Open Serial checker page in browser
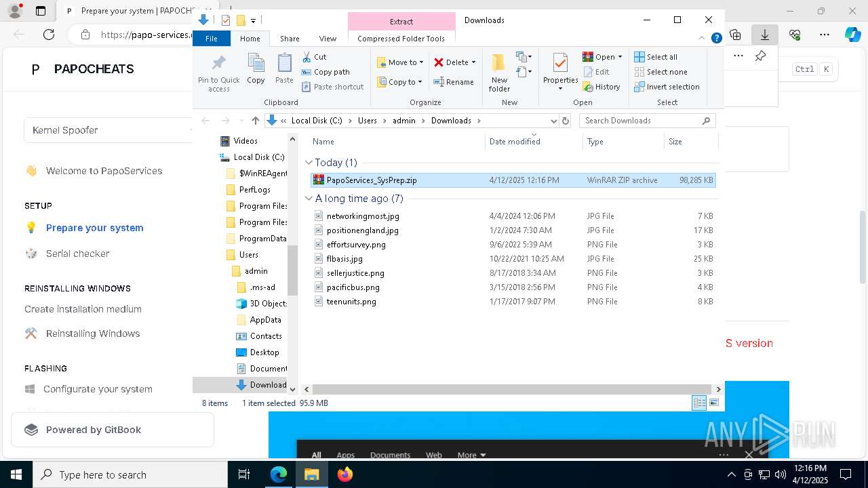868x488 pixels. coord(77,253)
